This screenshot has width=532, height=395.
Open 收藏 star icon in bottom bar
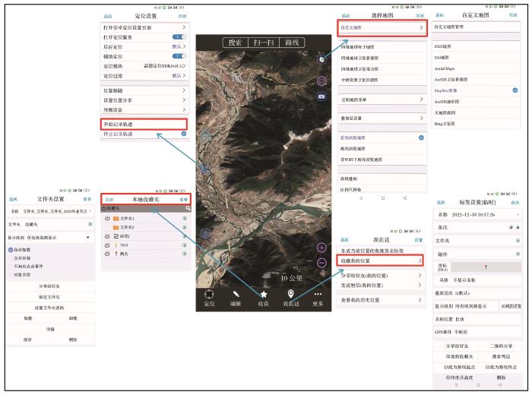[264, 295]
